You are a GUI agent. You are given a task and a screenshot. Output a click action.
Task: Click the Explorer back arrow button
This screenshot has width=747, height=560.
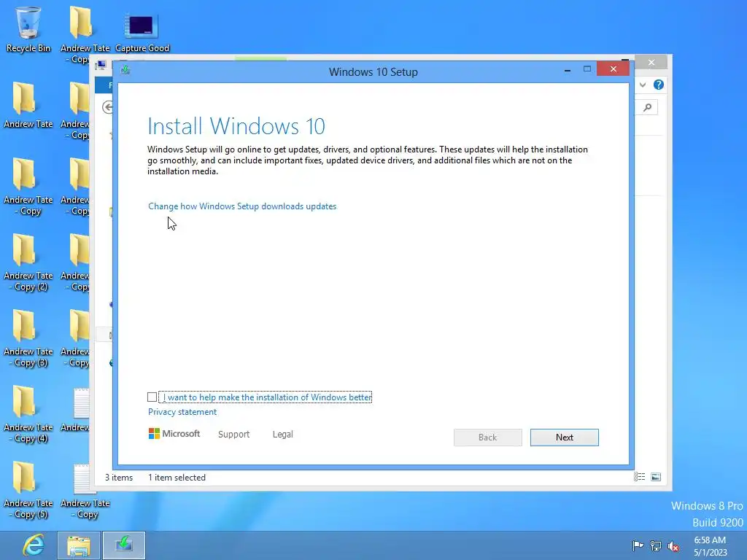[108, 107]
